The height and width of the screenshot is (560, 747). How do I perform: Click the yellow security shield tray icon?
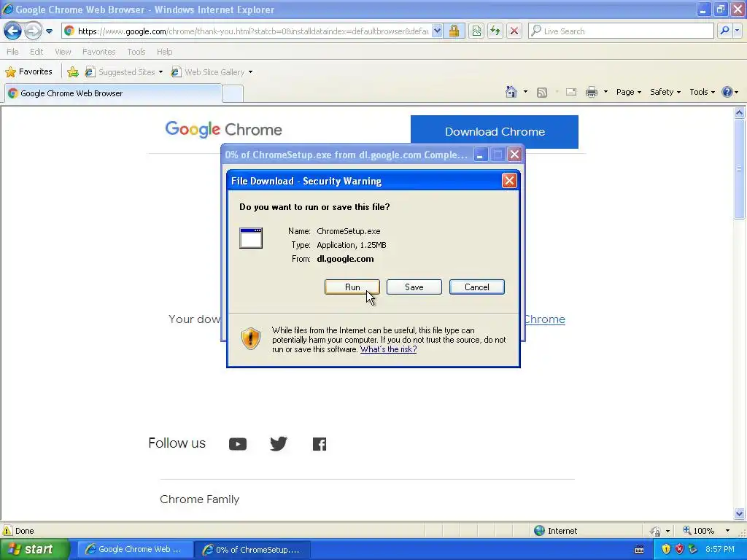tap(666, 549)
